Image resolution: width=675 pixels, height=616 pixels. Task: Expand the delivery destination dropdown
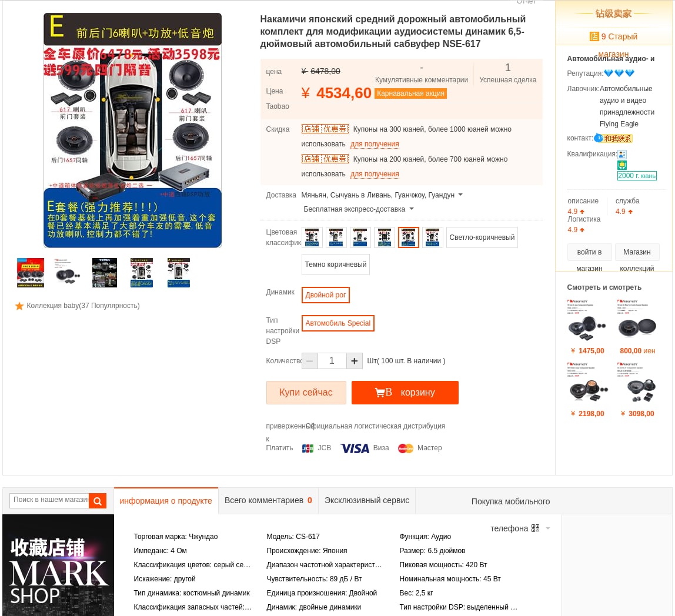click(460, 195)
